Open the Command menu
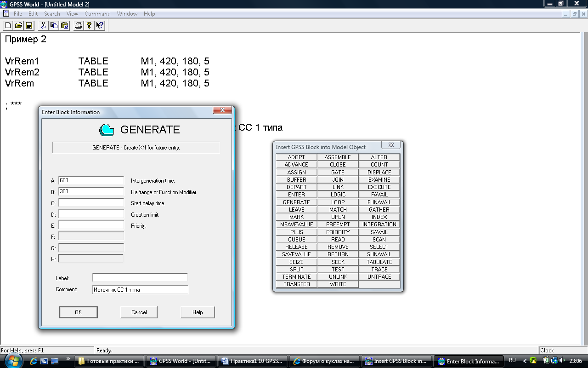 97,14
